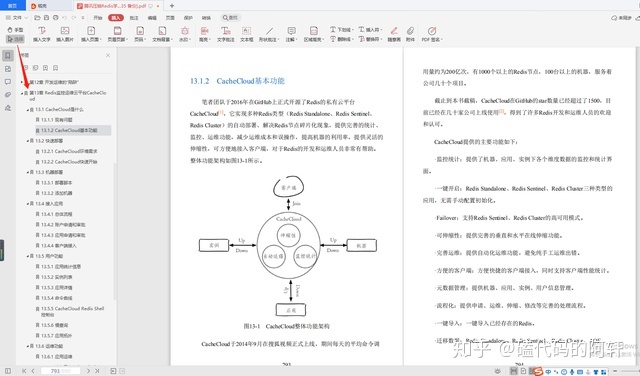
Task: Click the page number field showing 793
Action: point(61,371)
